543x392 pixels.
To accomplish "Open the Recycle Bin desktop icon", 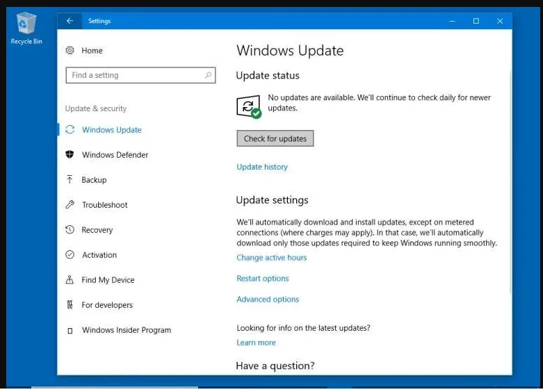I will (x=26, y=28).
